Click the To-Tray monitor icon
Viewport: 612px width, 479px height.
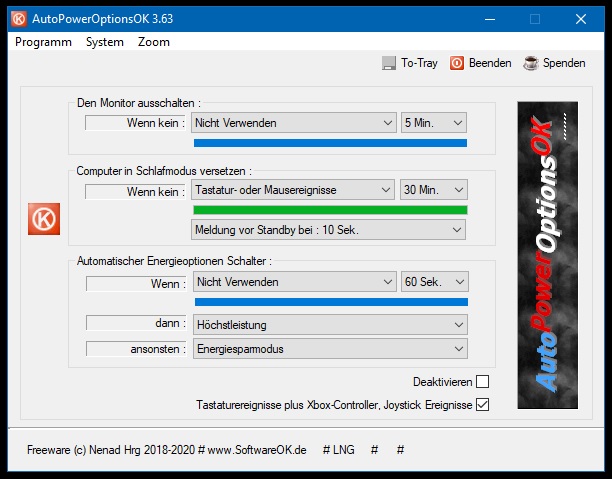[389, 63]
